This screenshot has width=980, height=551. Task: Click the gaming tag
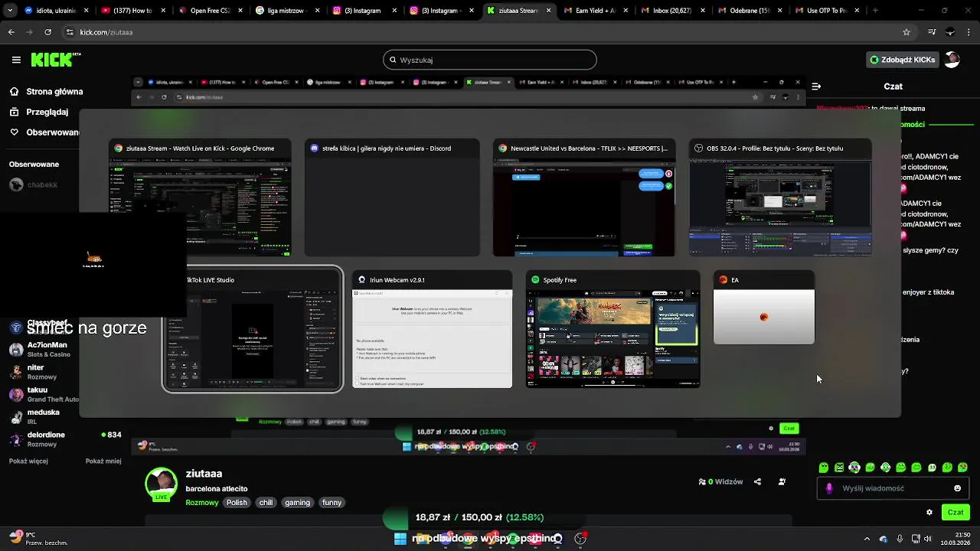(297, 503)
